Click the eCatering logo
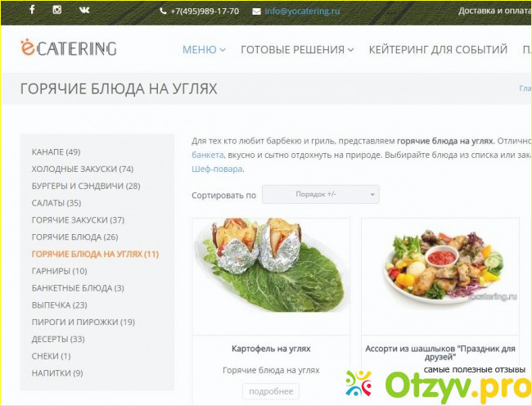 pyautogui.click(x=69, y=48)
